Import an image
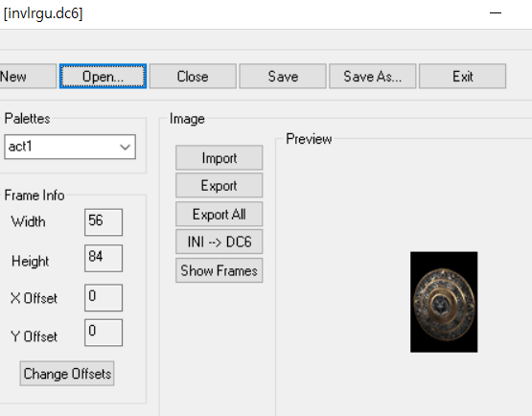This screenshot has height=416, width=532. (x=220, y=158)
